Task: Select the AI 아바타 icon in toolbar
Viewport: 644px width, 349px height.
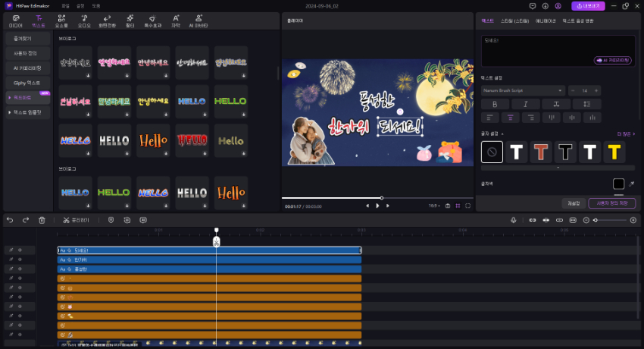Action: coord(199,20)
